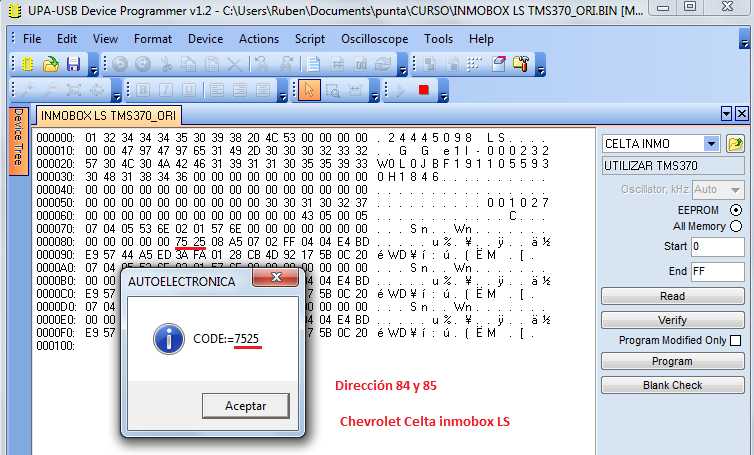754x455 pixels.
Task: Click the red stop button in toolbar
Action: (x=424, y=90)
